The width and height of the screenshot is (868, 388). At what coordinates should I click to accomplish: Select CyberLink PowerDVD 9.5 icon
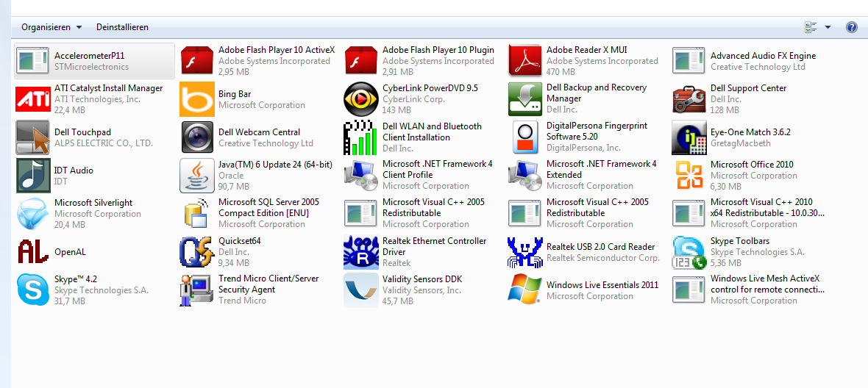pyautogui.click(x=361, y=99)
